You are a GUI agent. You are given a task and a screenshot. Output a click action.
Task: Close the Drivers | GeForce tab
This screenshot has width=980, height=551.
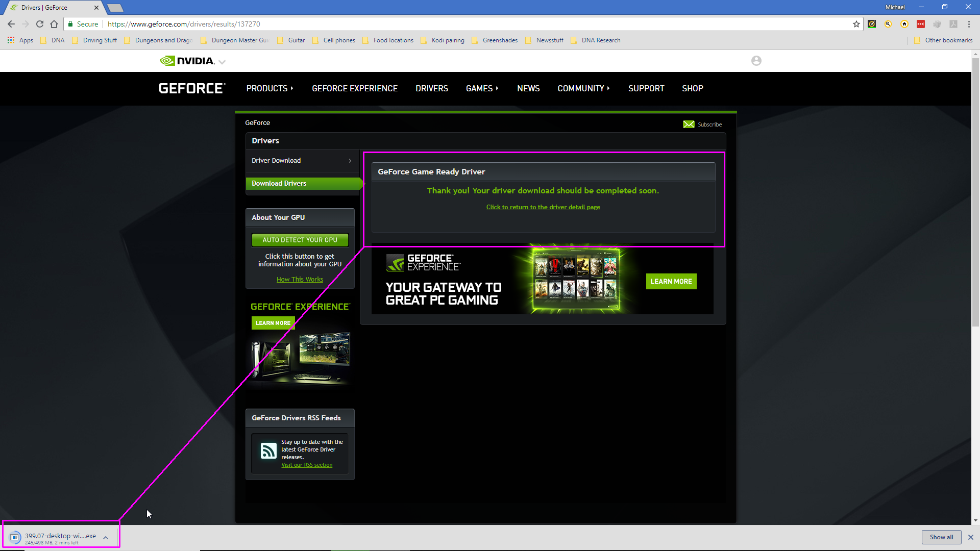click(x=96, y=8)
